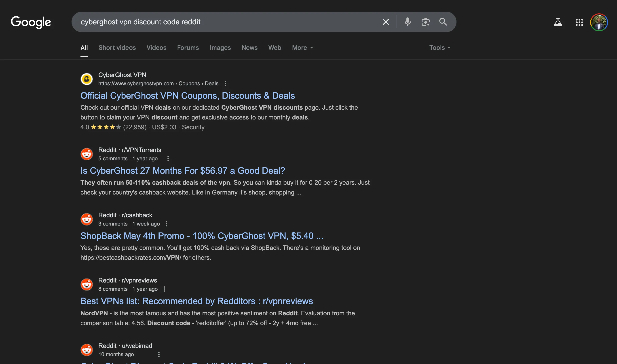617x364 pixels.
Task: Click the 4.0 star rating on CyberGhost result
Action: 101,127
